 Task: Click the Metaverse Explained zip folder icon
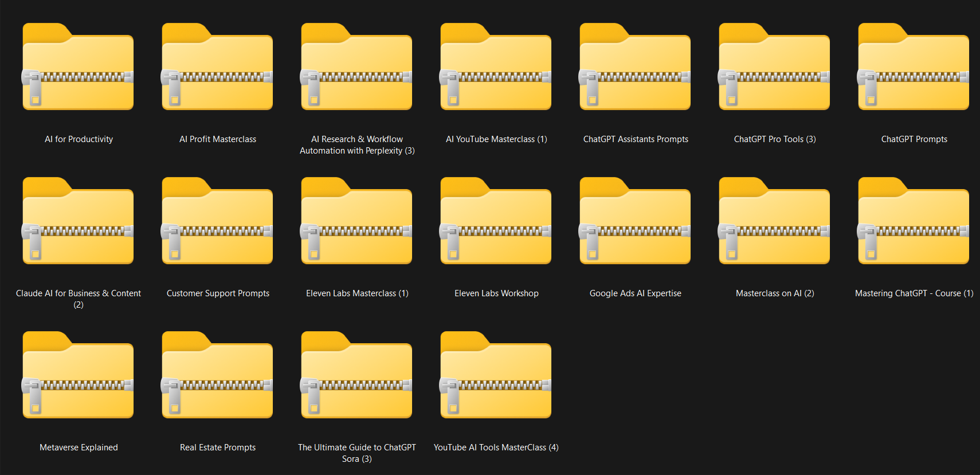tap(78, 375)
